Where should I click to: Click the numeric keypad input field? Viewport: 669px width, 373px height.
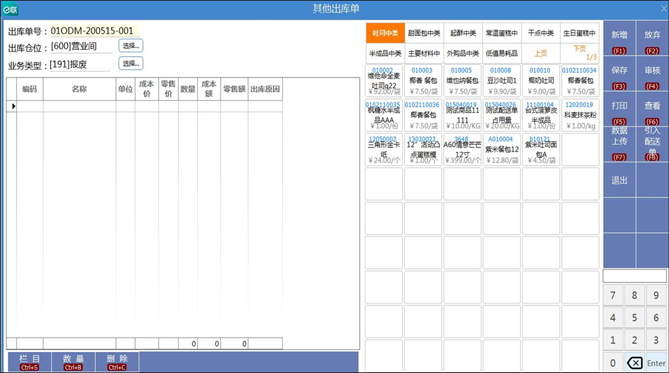(634, 276)
